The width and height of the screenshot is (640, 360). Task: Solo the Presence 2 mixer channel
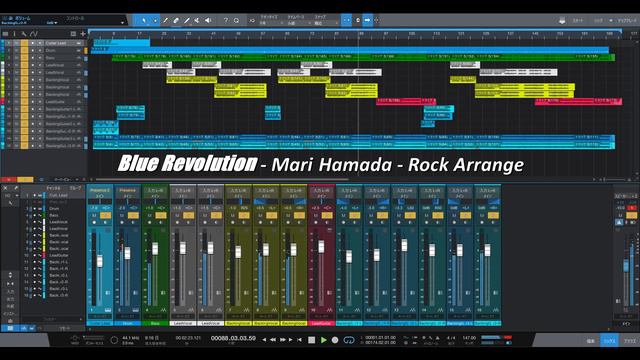(105, 216)
